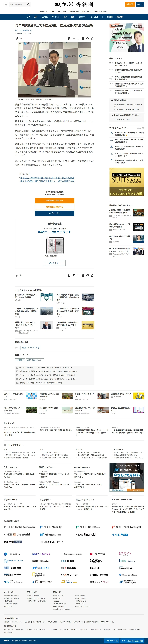Open top share/upload icon
The width and height of the screenshot is (148, 644).
(x=92, y=39)
